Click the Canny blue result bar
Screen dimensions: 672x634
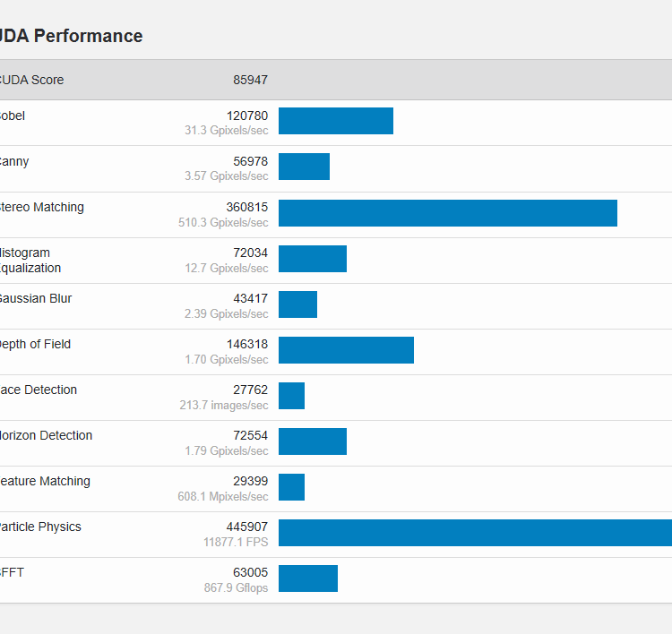pyautogui.click(x=304, y=167)
